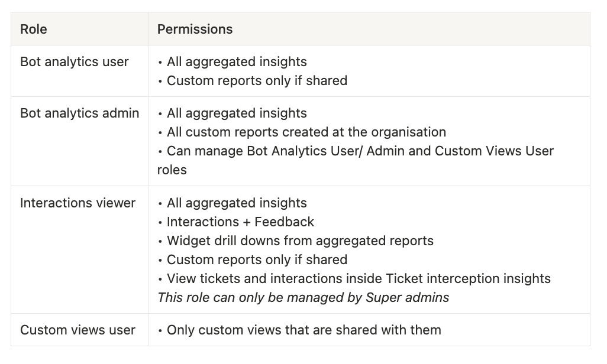607x364 pixels.
Task: Click "All aggregated insights" in Interactions viewer row
Action: (237, 203)
